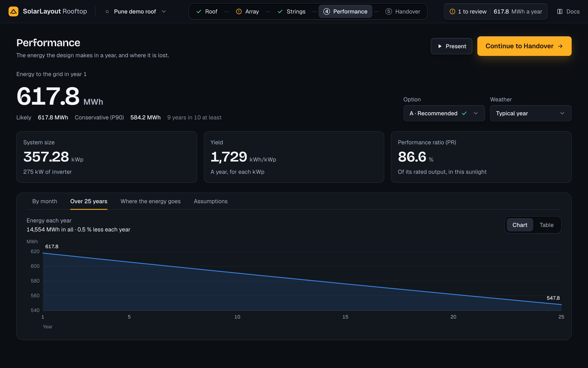This screenshot has width=588, height=368.
Task: Open the 1 to review notice
Action: point(468,11)
